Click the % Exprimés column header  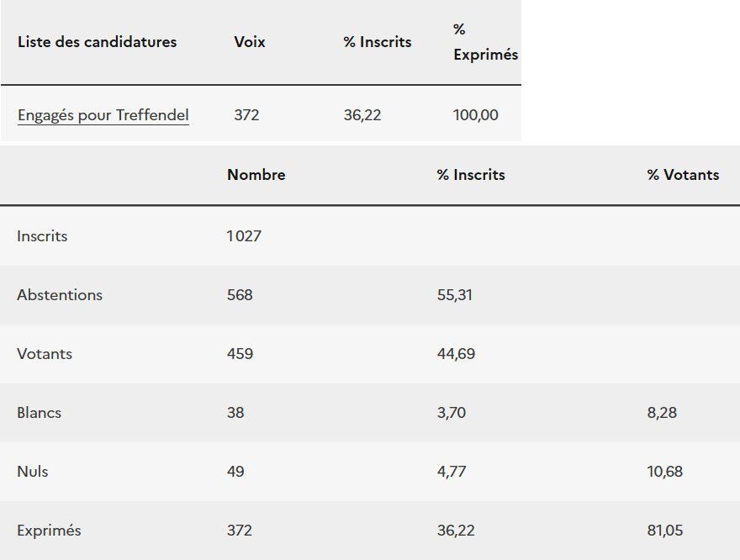485,42
